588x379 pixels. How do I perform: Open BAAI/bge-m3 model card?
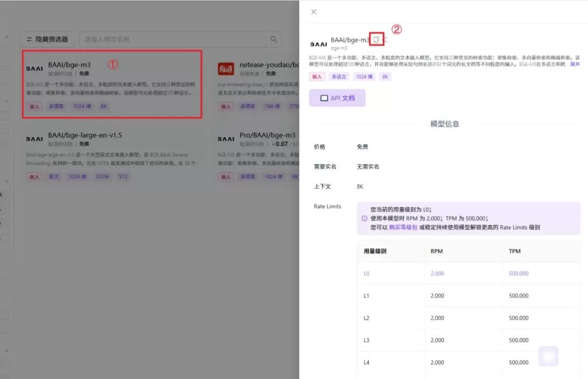(x=112, y=84)
